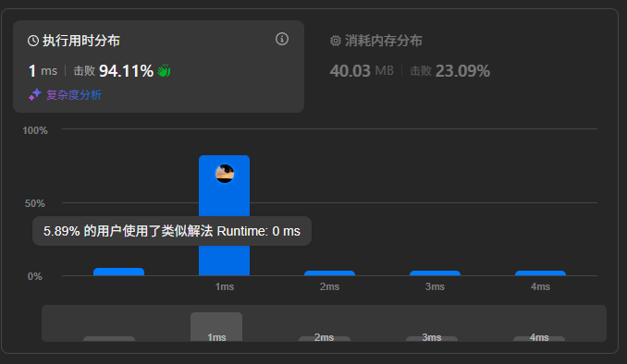Click the 4ms bar in mini overview slider
Viewport: 627px width, 364px height.
[x=539, y=338]
